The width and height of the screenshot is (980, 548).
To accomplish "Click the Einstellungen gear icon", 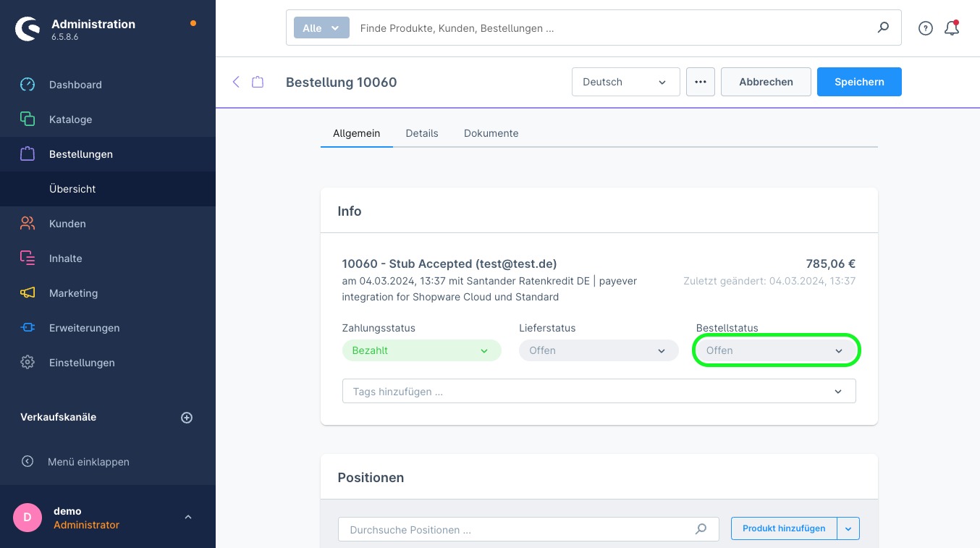I will click(x=28, y=363).
